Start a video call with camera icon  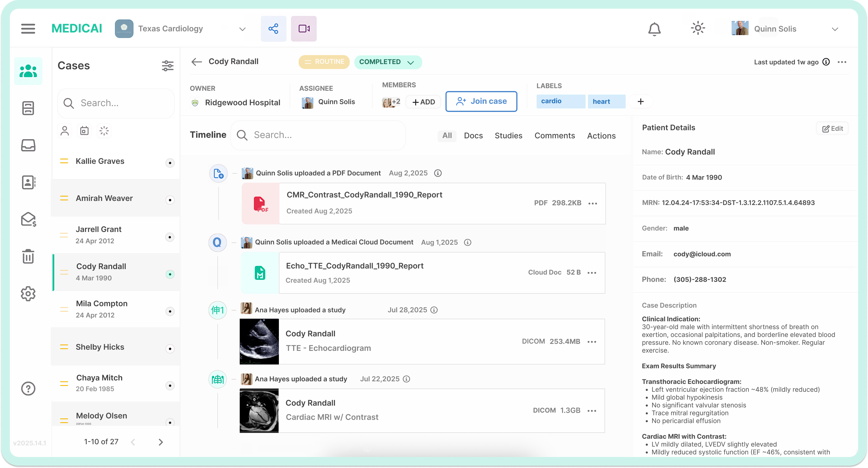pos(304,29)
